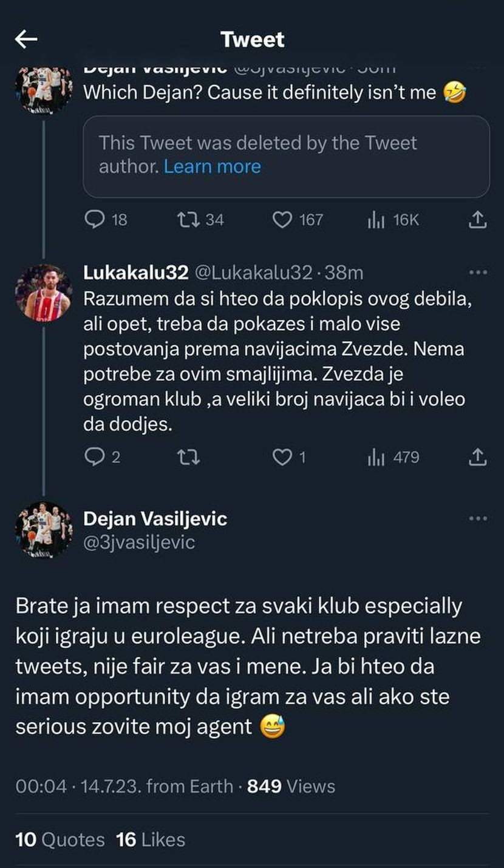This screenshot has height=868, width=504.
Task: Like the tweet with 167 likes
Action: click(x=282, y=219)
